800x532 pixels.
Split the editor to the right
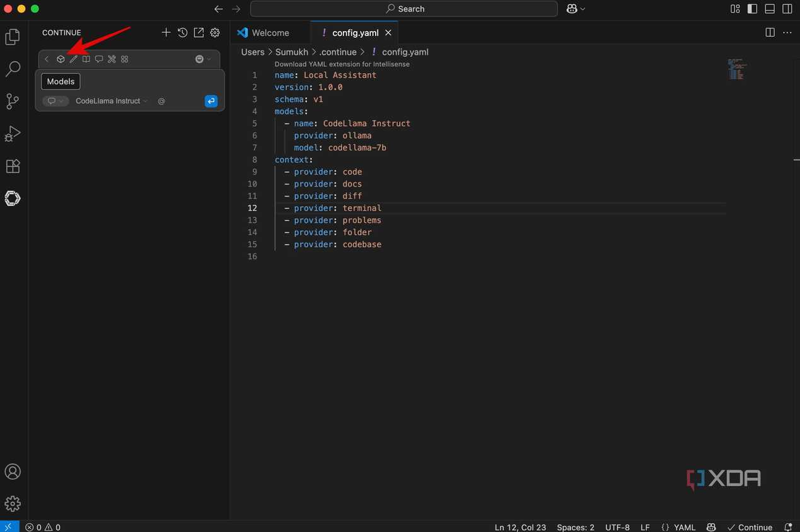click(770, 32)
